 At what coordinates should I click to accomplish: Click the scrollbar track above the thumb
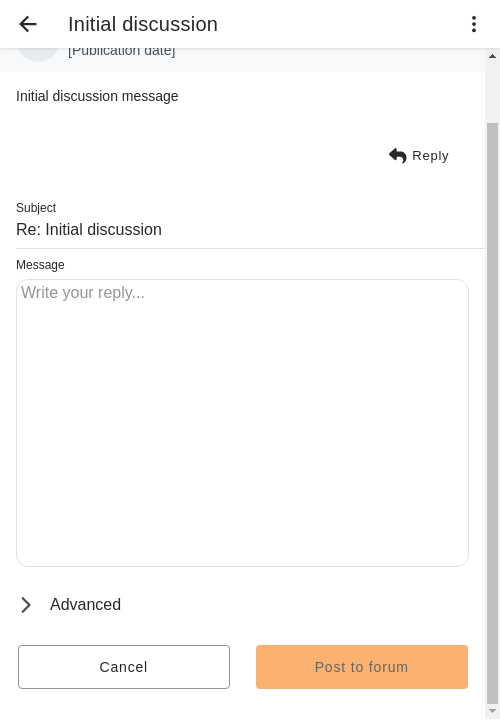(492, 92)
